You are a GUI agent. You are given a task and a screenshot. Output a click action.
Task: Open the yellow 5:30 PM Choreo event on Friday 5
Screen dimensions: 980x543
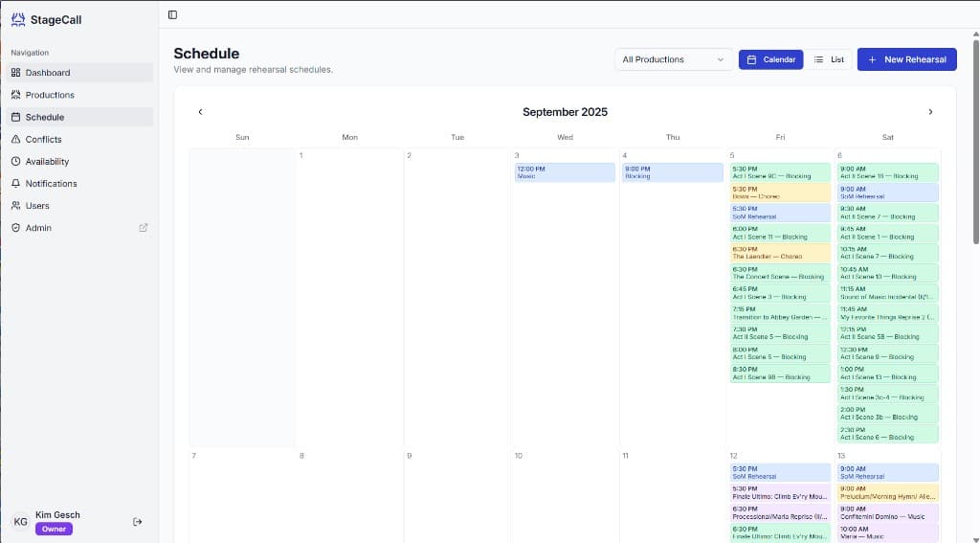tap(780, 192)
